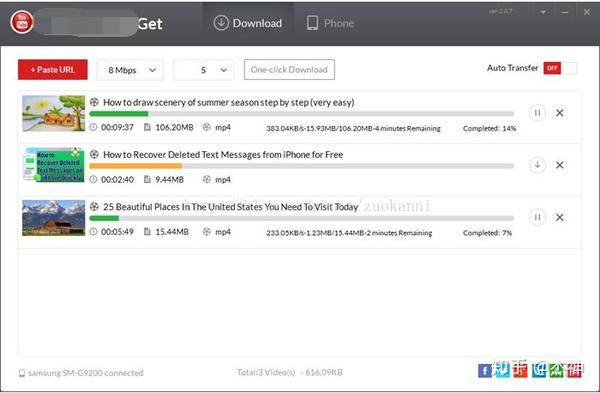Toggle the Auto Transfer switch
Image resolution: width=600 pixels, height=393 pixels.
[560, 68]
